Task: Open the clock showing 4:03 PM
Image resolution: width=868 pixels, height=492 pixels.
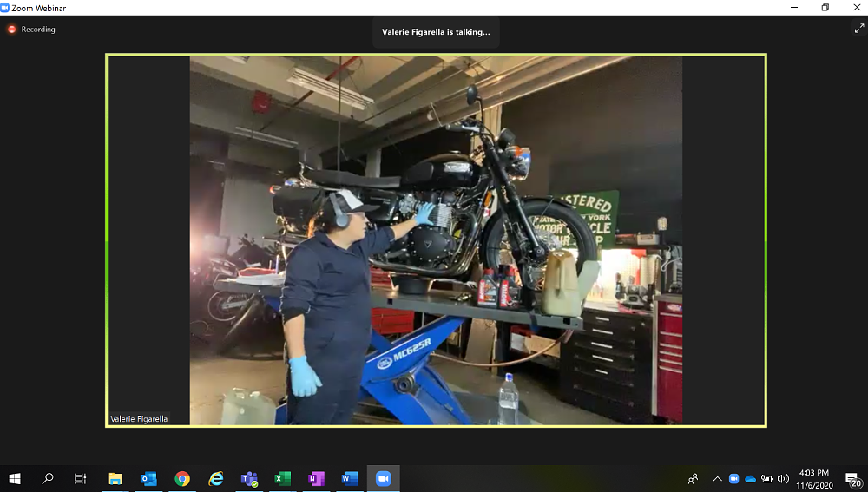Action: (814, 479)
